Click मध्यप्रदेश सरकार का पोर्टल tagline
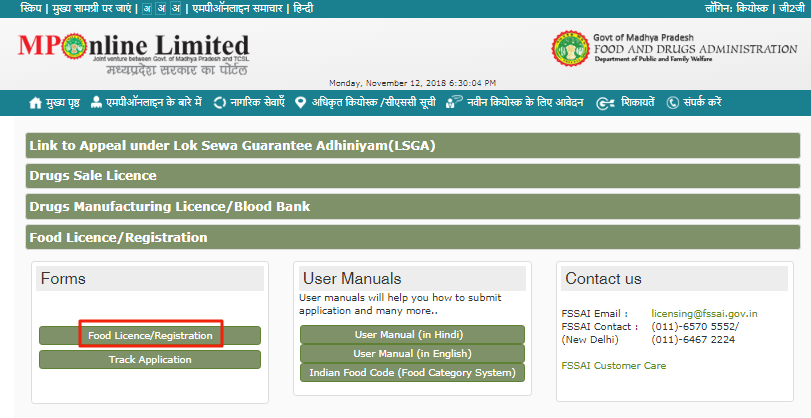 pos(177,69)
